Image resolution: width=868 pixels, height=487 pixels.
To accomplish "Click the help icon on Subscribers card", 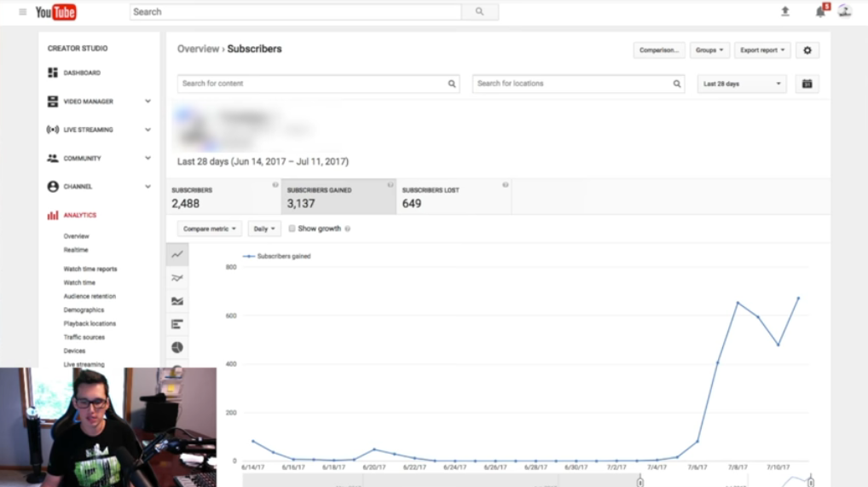I will click(275, 185).
